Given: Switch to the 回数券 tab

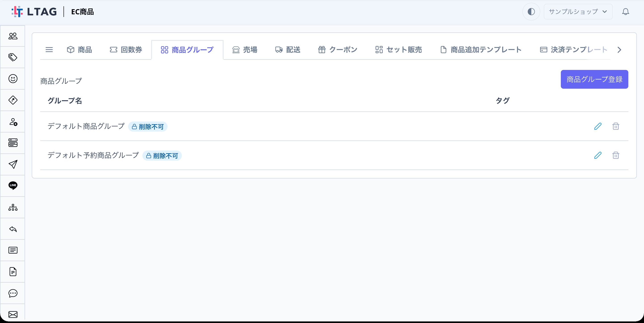Looking at the screenshot, I should pos(126,50).
